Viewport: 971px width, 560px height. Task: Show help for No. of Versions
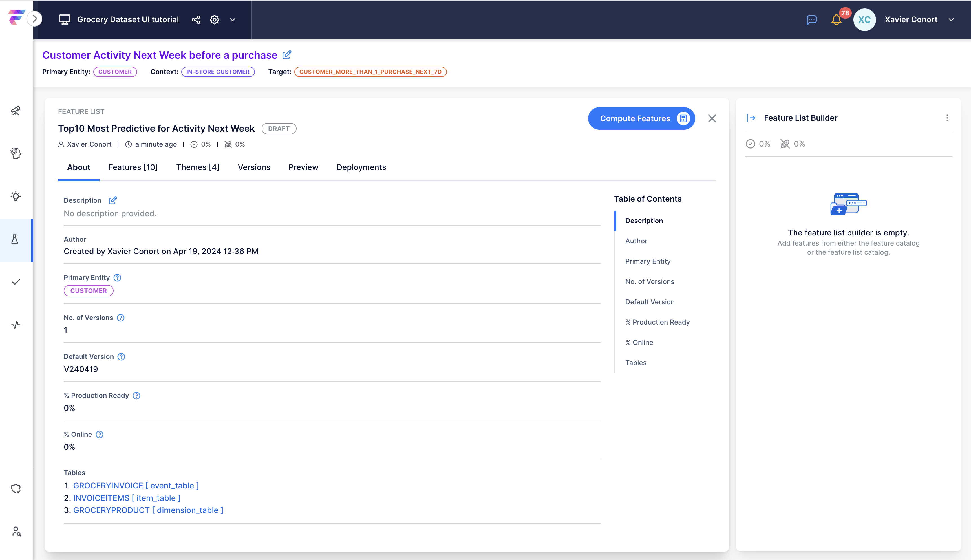pyautogui.click(x=120, y=318)
